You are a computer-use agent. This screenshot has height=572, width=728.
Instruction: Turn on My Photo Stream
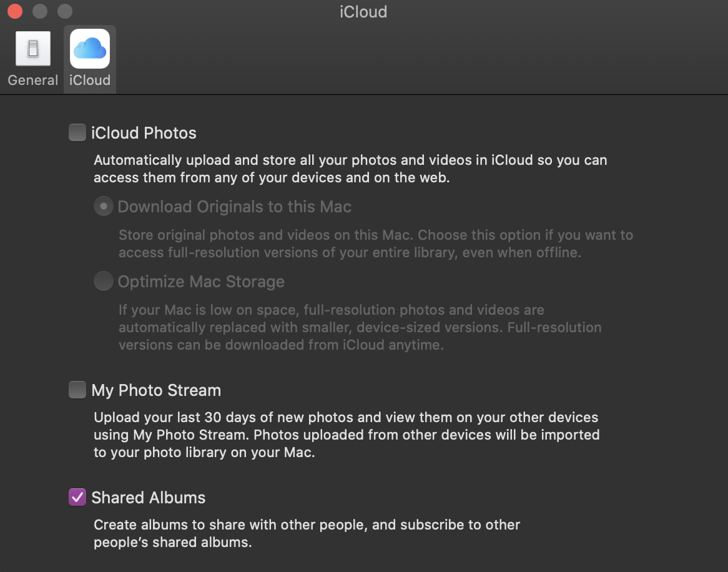pyautogui.click(x=77, y=390)
